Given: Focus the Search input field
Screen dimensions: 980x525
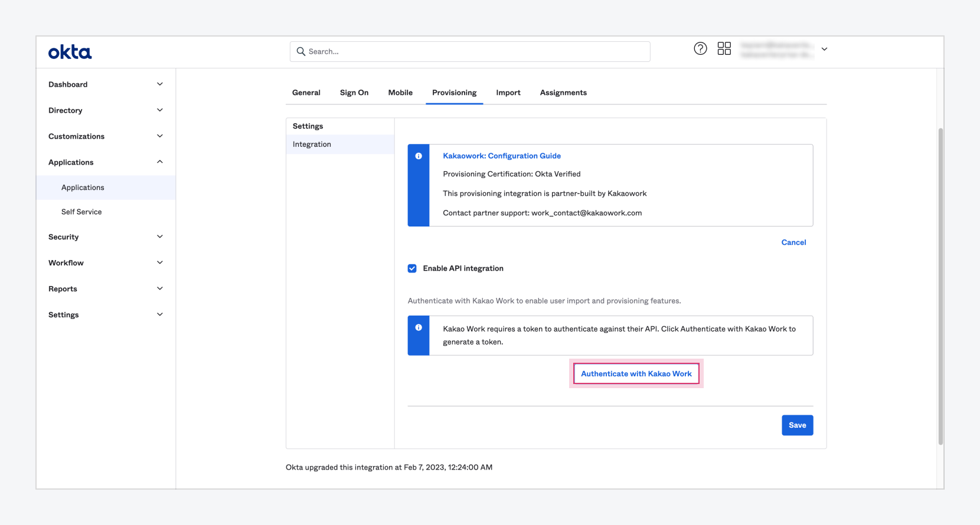Looking at the screenshot, I should pos(470,51).
